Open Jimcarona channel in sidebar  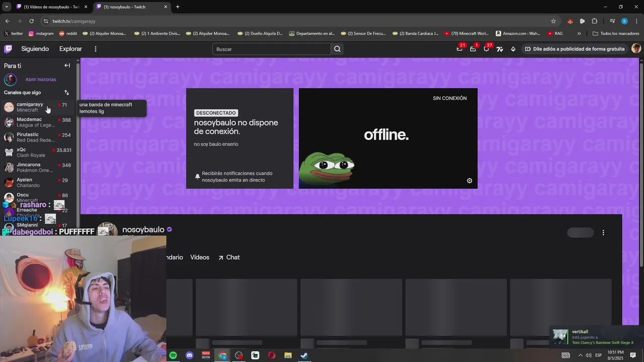(38, 167)
